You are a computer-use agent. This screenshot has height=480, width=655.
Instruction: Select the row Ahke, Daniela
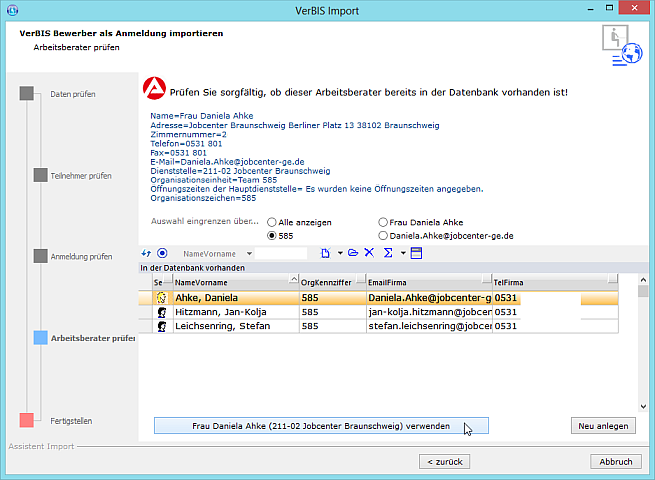[378, 298]
